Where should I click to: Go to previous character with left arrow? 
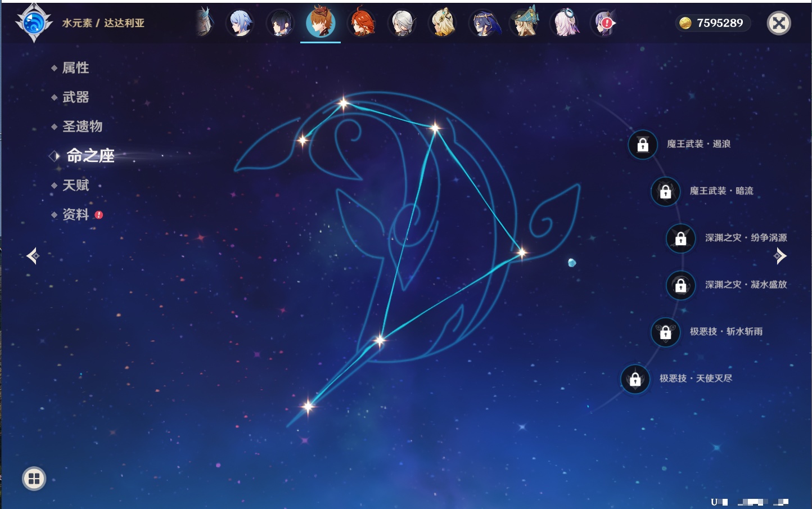[x=33, y=256]
